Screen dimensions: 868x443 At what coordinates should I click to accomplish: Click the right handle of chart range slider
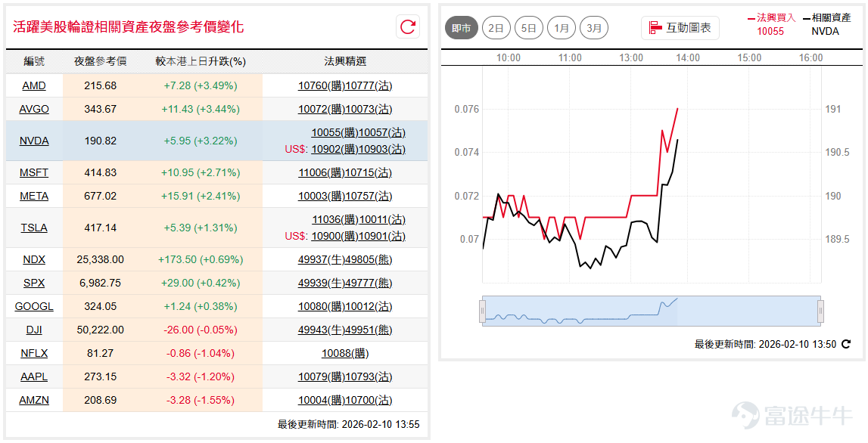click(x=820, y=311)
